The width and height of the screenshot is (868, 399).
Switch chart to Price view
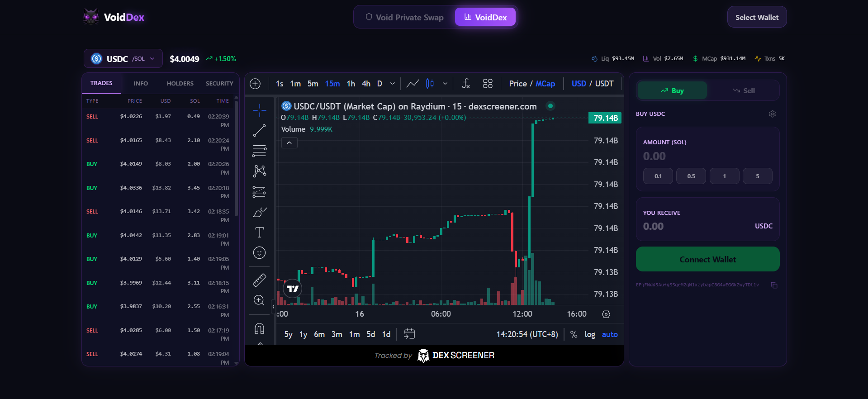[517, 84]
